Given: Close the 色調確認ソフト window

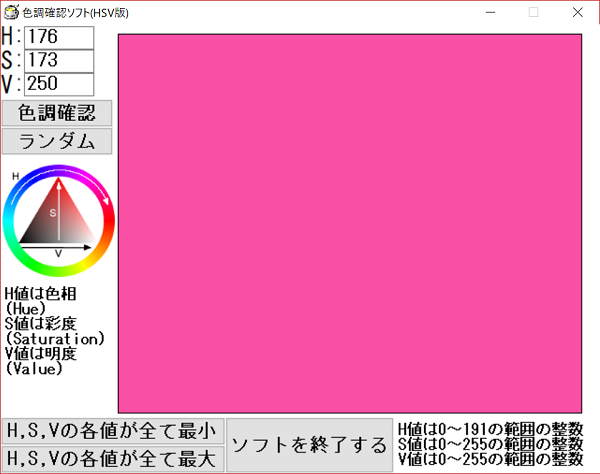Looking at the screenshot, I should pos(577,12).
